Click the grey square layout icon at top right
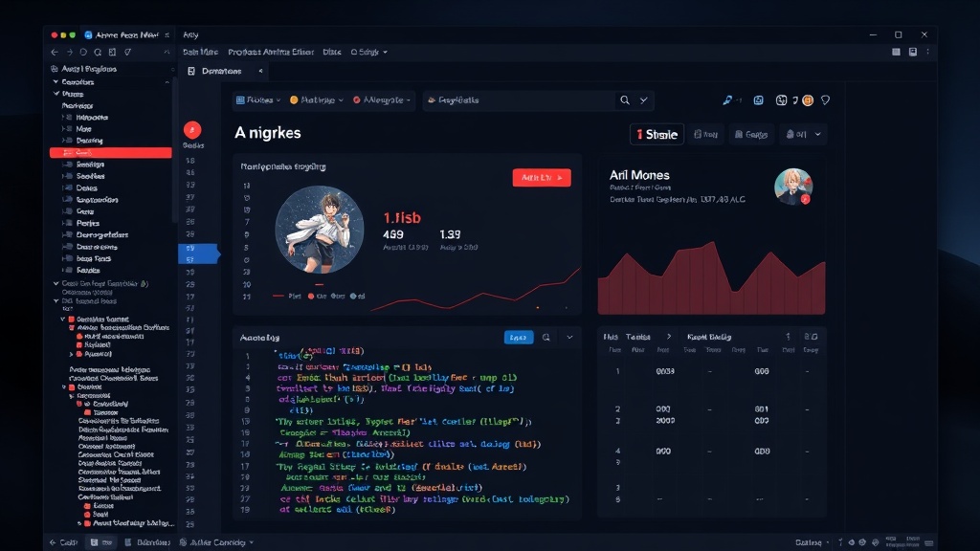Screen dimensions: 980x551 click(896, 52)
